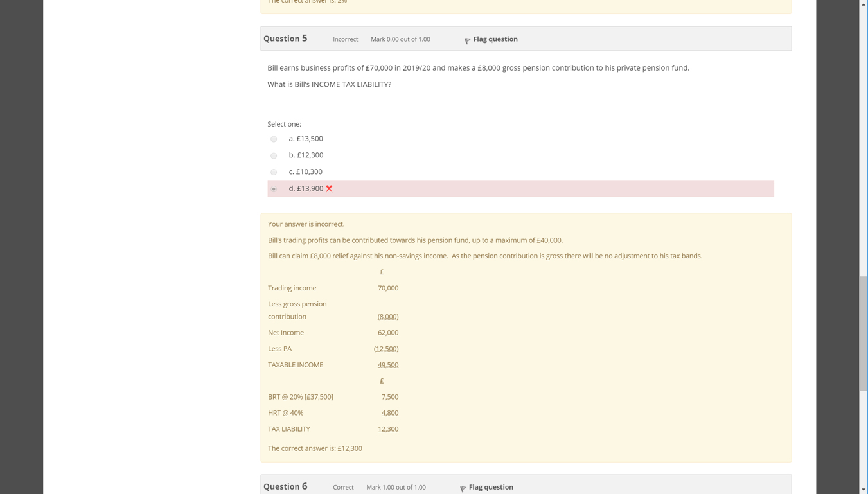The width and height of the screenshot is (868, 494).
Task: Select radio option a. £13,500
Action: 274,139
